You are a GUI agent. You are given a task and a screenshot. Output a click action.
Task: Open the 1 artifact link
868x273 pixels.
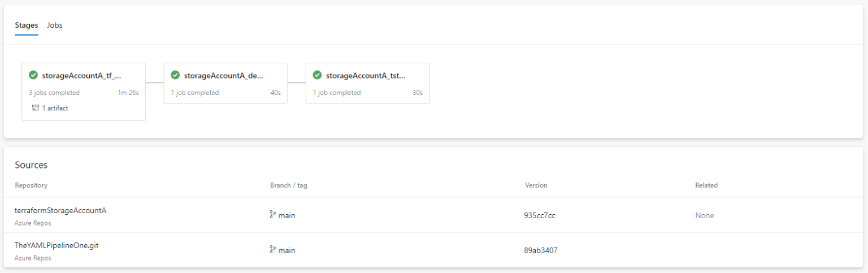click(x=55, y=108)
